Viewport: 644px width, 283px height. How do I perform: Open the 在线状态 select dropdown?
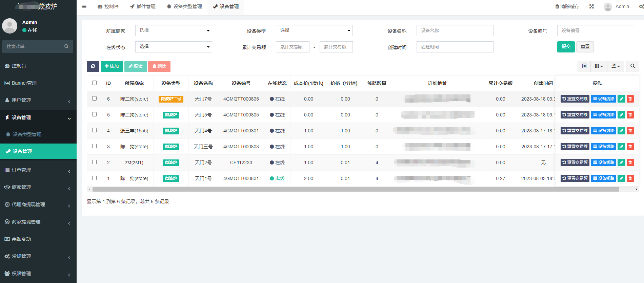coord(174,47)
